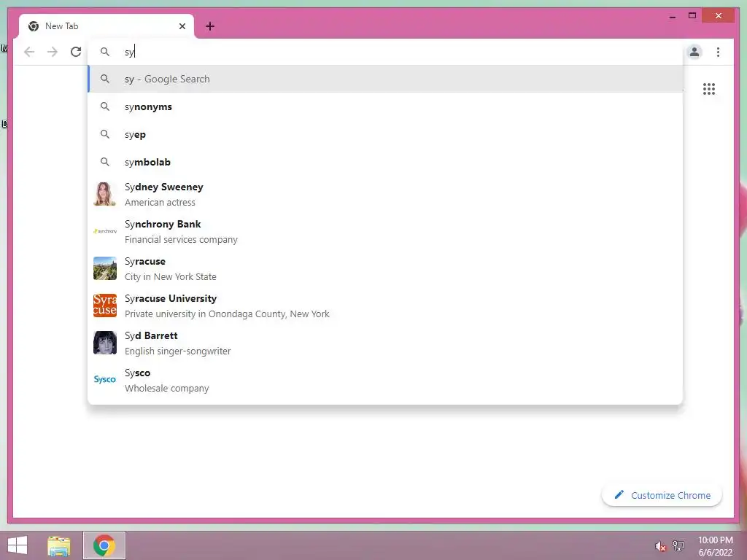Viewport: 747px width, 560px height.
Task: Select the "symbolab" suggestion
Action: click(x=385, y=162)
